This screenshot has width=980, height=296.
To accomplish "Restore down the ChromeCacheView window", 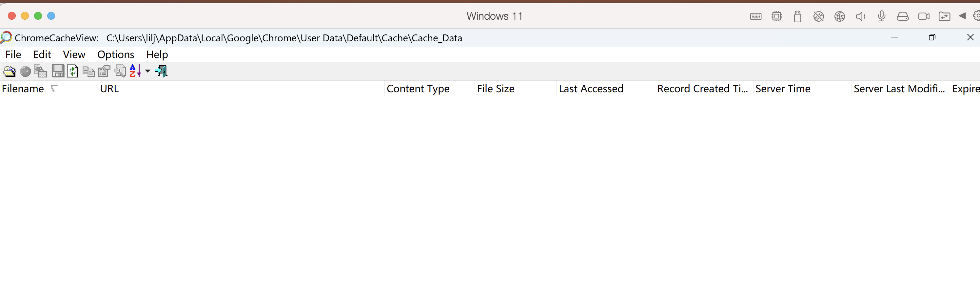I will 932,37.
